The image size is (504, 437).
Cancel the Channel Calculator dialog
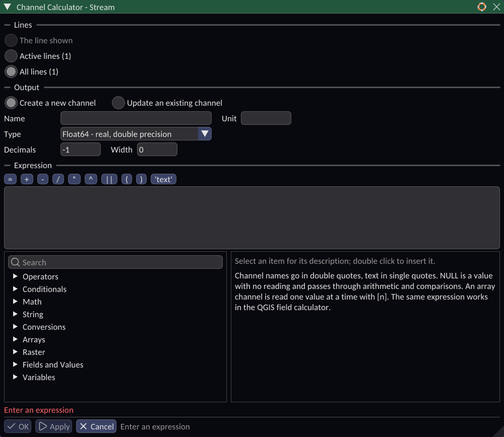pyautogui.click(x=96, y=426)
